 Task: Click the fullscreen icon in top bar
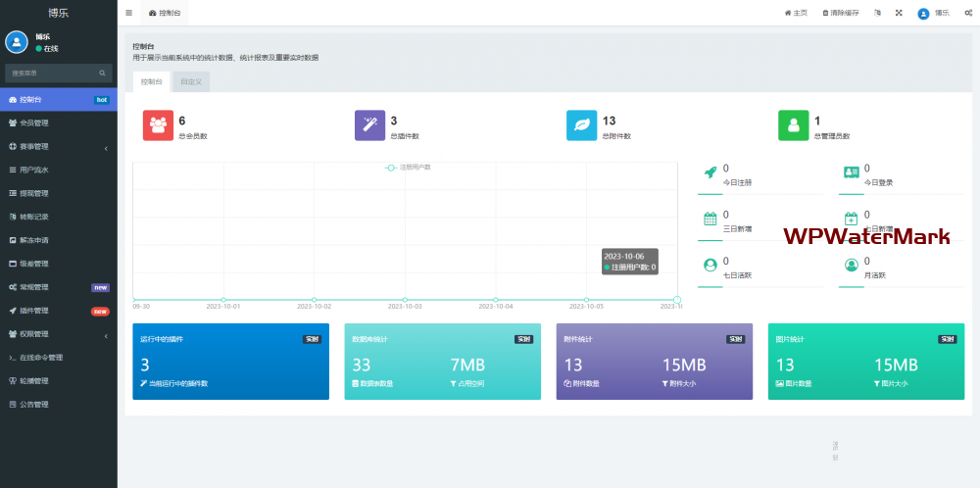tap(899, 13)
